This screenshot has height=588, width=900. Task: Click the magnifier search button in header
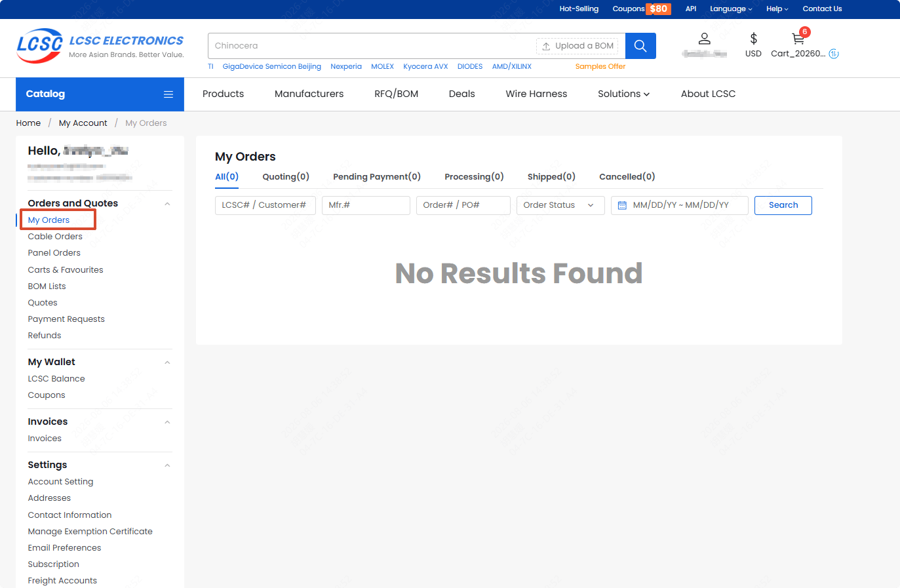(x=640, y=46)
